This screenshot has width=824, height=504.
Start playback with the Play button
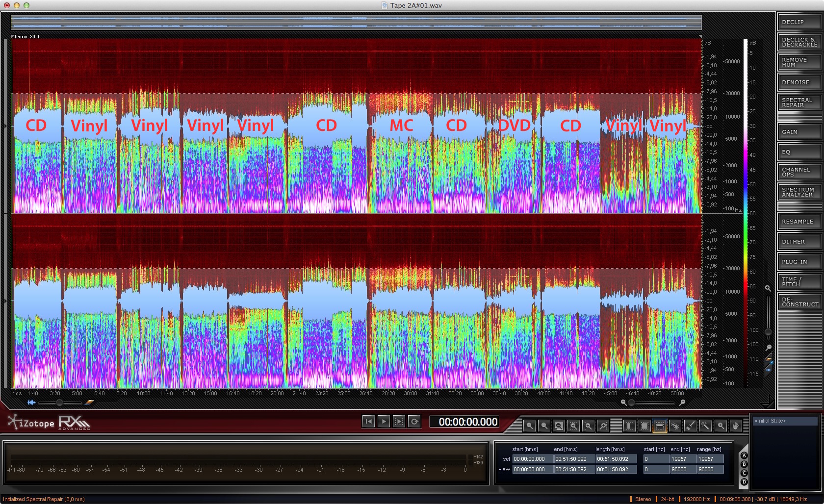click(384, 421)
